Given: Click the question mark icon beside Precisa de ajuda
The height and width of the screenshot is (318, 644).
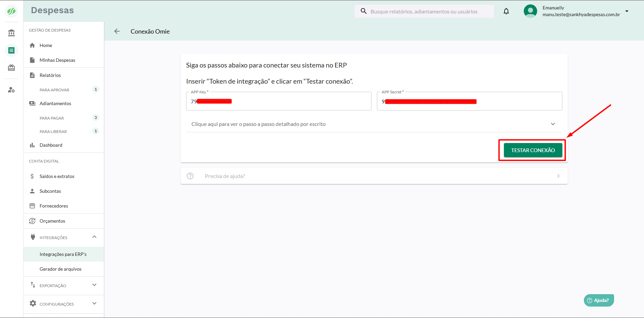Looking at the screenshot, I should click(x=190, y=176).
